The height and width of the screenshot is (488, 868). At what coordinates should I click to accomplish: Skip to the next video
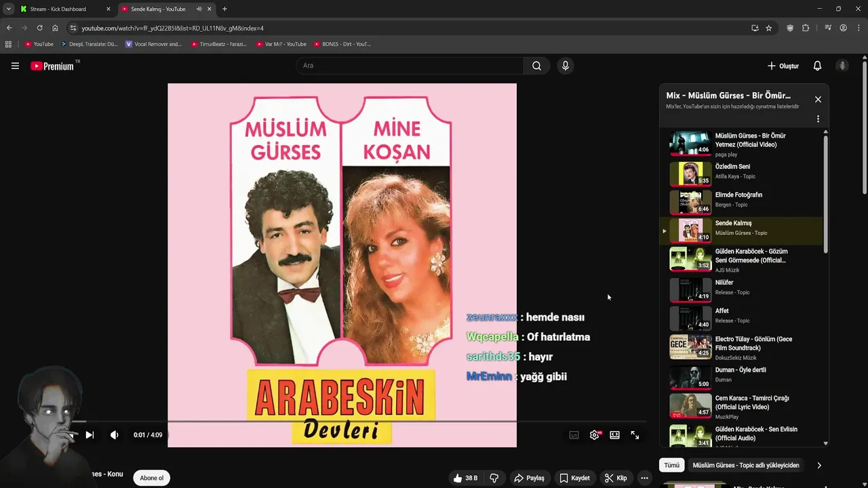coord(90,435)
